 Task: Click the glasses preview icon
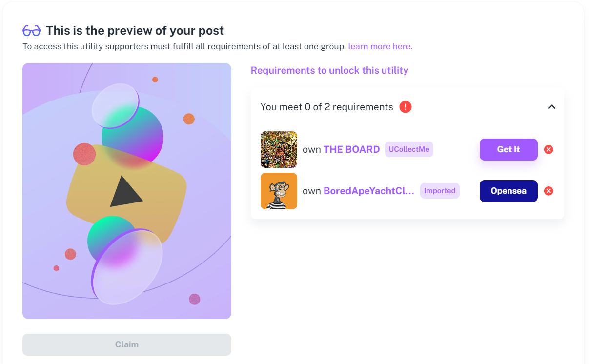point(32,31)
